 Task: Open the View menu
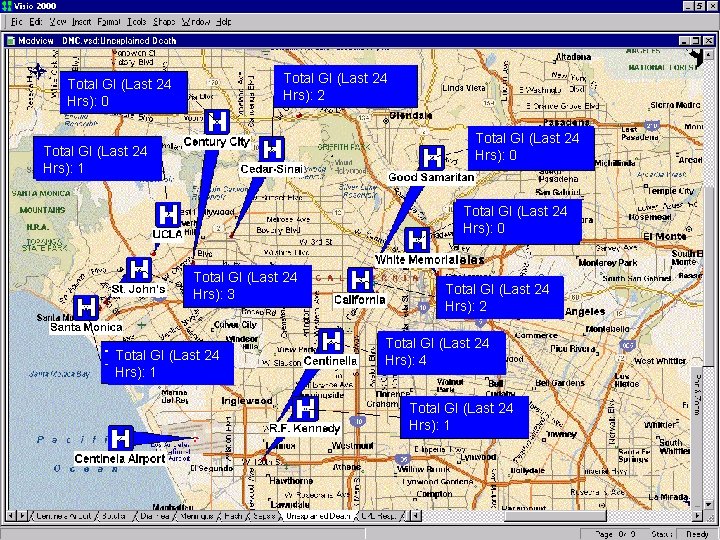click(57, 22)
